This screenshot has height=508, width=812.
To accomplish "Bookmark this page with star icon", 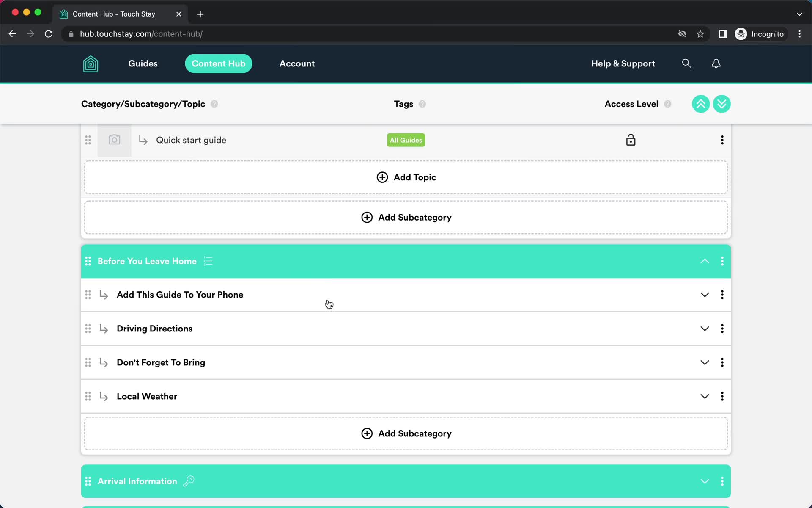I will 700,34.
